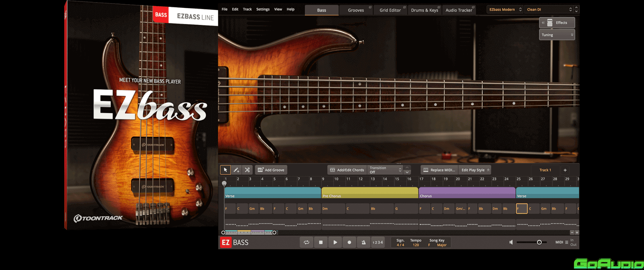
Task: Open the MIDI menu icon
Action: tap(567, 243)
